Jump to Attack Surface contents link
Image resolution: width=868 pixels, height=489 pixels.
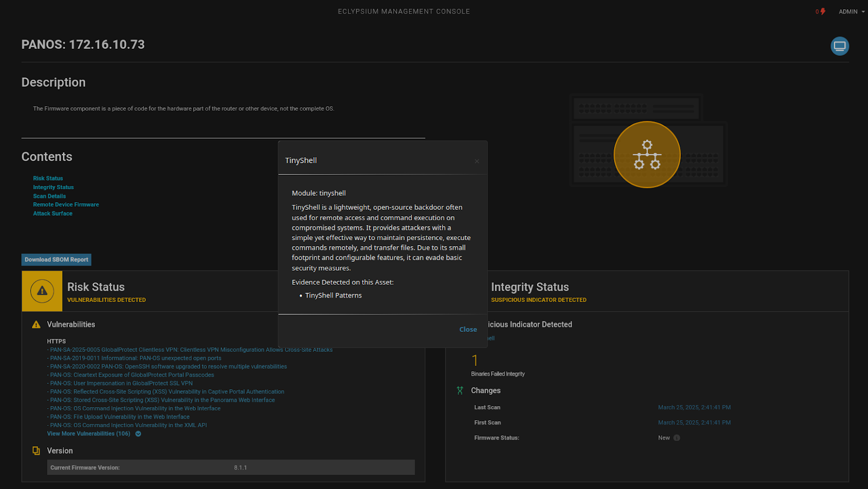(x=53, y=214)
